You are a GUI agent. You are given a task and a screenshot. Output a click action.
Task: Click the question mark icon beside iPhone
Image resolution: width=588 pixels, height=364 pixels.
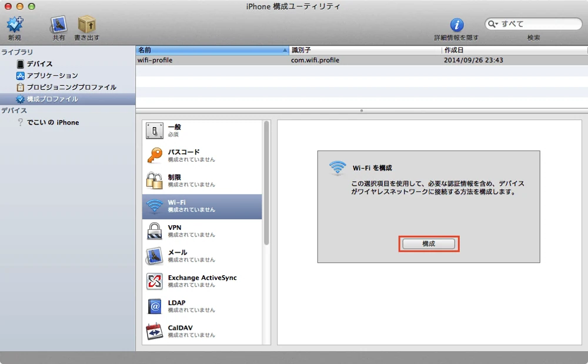click(x=20, y=122)
